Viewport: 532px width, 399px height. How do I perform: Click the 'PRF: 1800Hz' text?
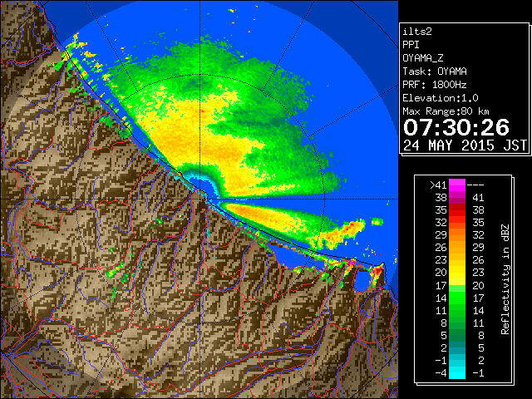pyautogui.click(x=435, y=85)
